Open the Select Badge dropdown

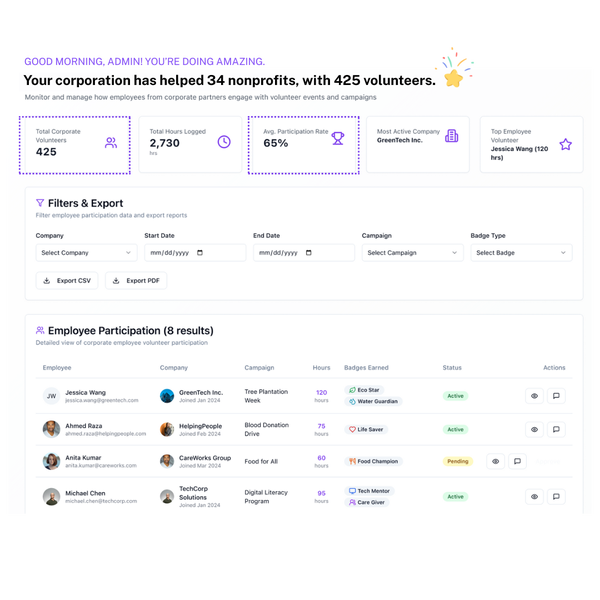tap(521, 253)
